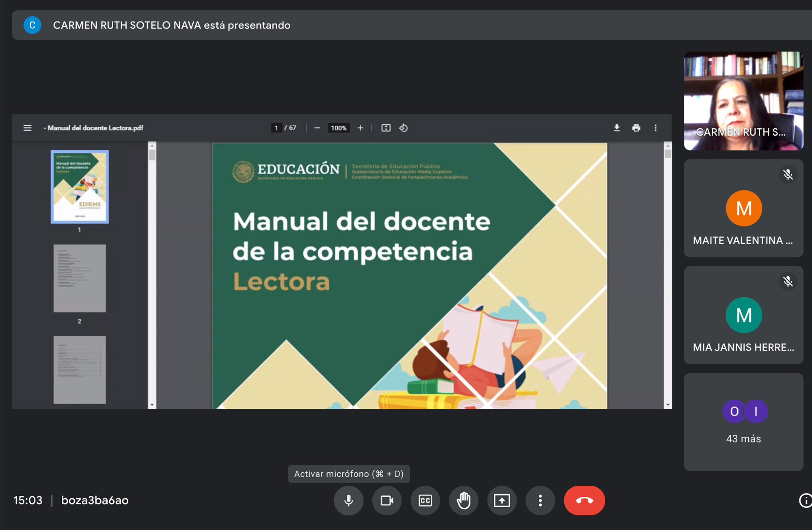Raise your hand in the meeting

coord(463,500)
